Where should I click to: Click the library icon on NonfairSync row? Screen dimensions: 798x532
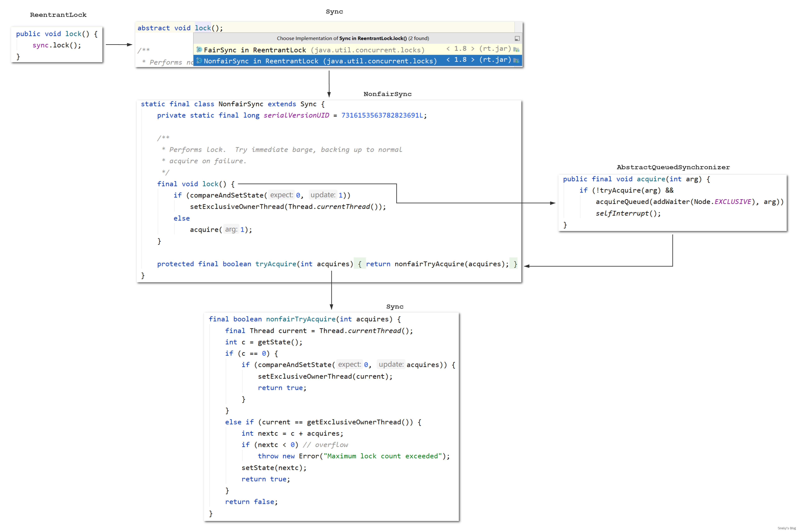pos(516,61)
